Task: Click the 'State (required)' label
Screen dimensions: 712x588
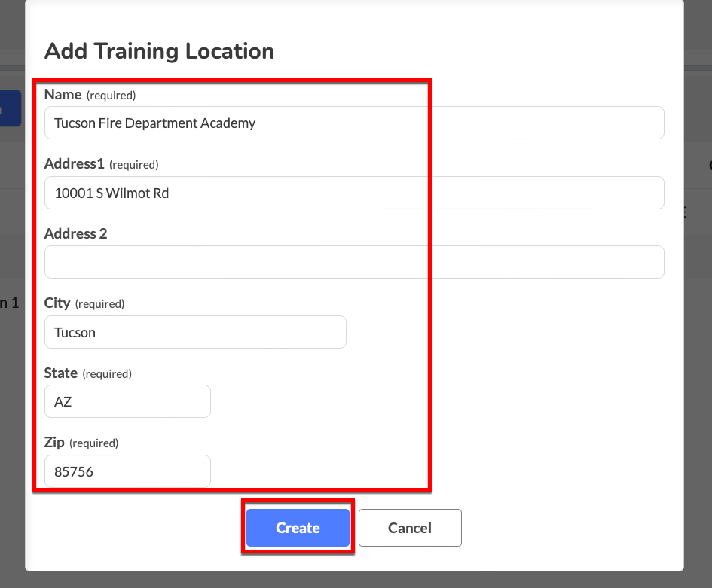Action: 87,373
